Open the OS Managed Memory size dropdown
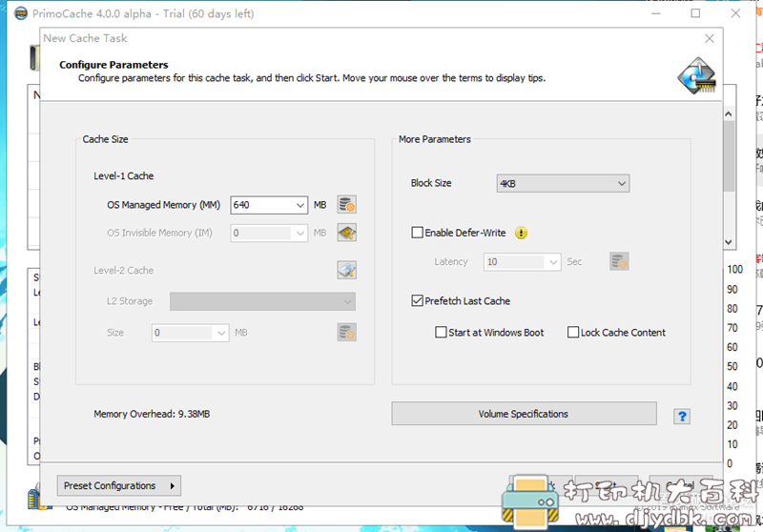This screenshot has height=532, width=763. tap(300, 205)
